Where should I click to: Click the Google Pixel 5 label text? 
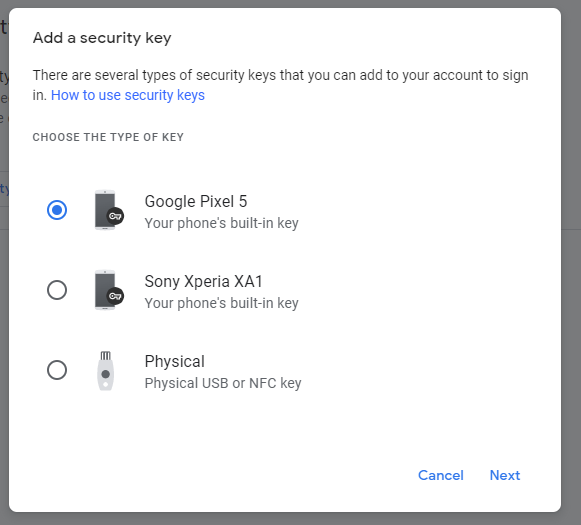tap(196, 202)
